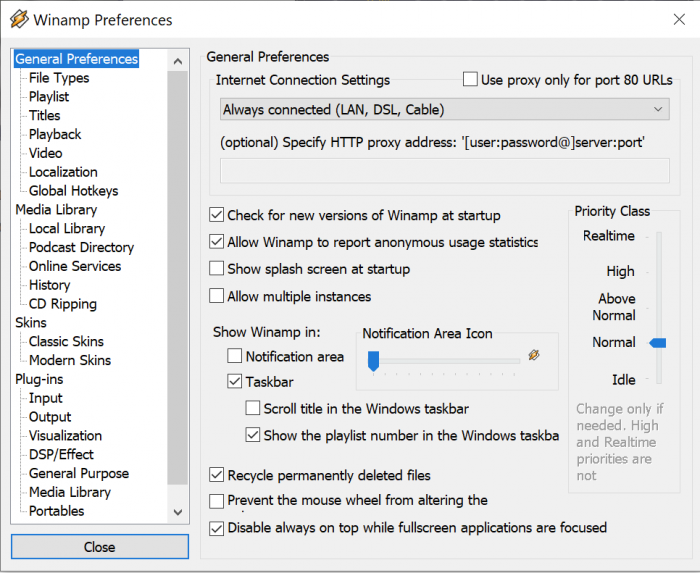700x573 pixels.
Task: Toggle Allow multiple instances checkbox
Action: click(217, 297)
